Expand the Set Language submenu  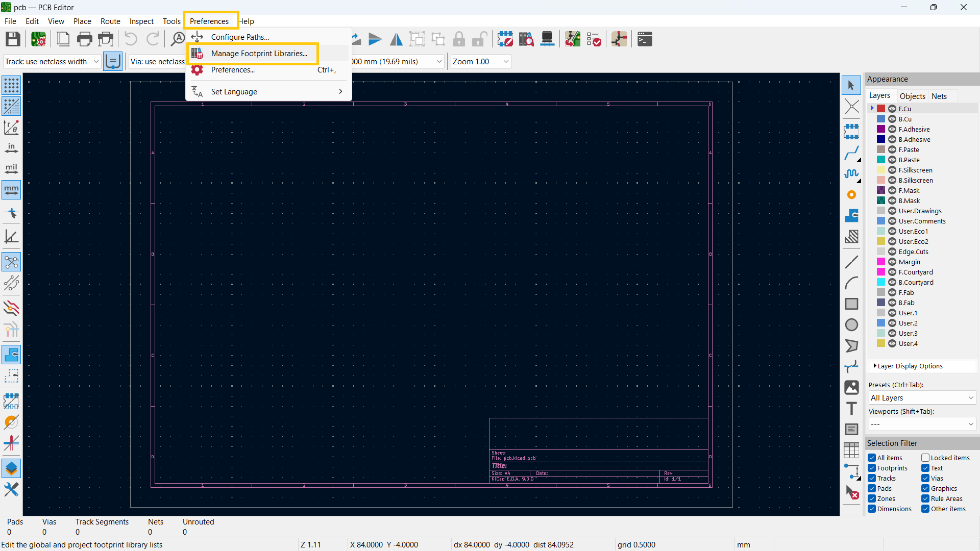pyautogui.click(x=268, y=92)
